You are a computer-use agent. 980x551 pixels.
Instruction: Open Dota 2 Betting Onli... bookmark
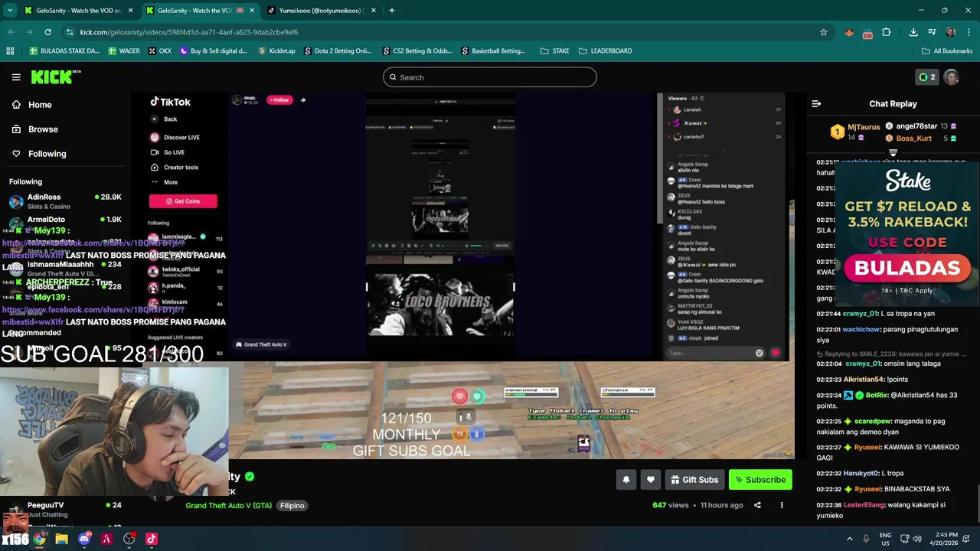tap(338, 51)
